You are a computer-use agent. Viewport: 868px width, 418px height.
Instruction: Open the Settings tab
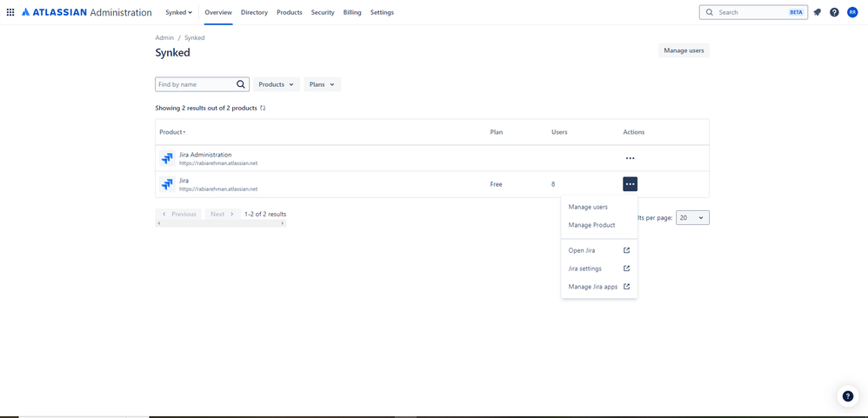point(382,12)
